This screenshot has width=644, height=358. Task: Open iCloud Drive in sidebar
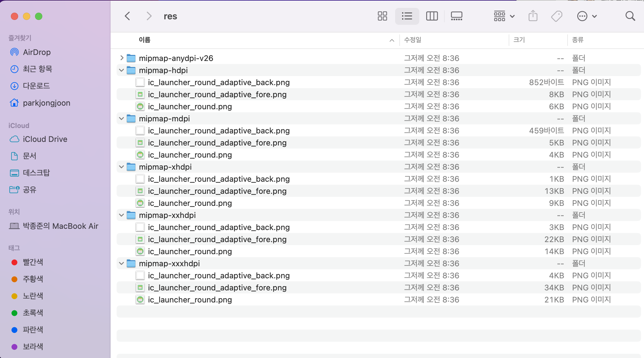tap(45, 139)
